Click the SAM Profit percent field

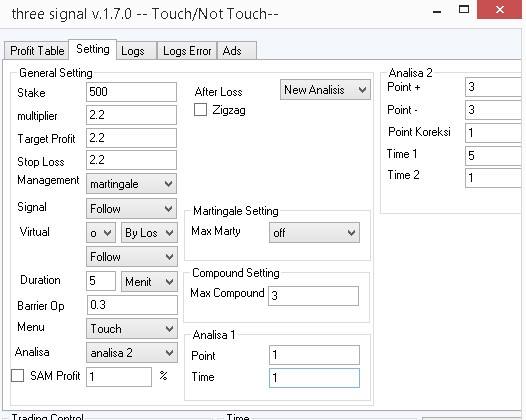click(119, 377)
